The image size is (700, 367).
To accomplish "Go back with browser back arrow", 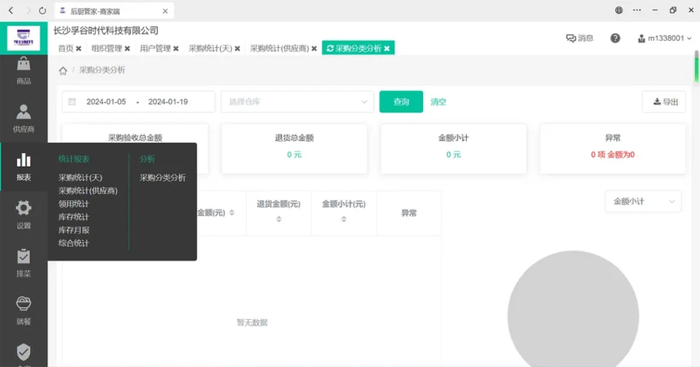I will pyautogui.click(x=11, y=10).
